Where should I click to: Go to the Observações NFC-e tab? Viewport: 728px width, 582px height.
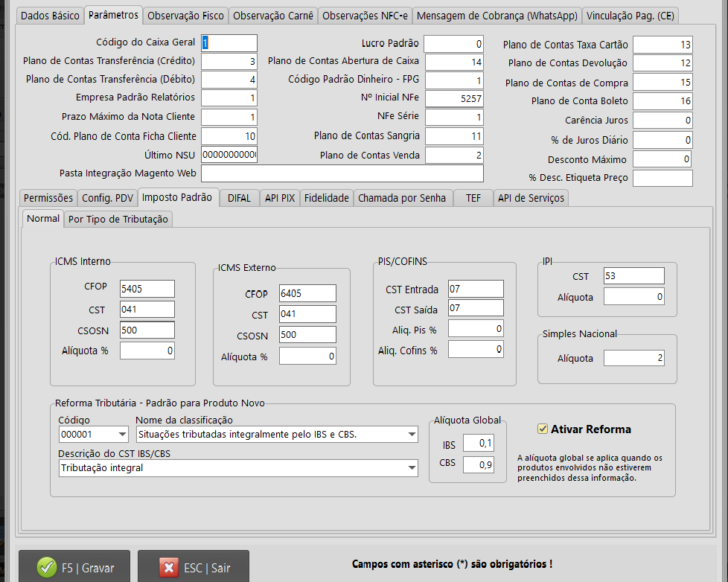pos(365,16)
